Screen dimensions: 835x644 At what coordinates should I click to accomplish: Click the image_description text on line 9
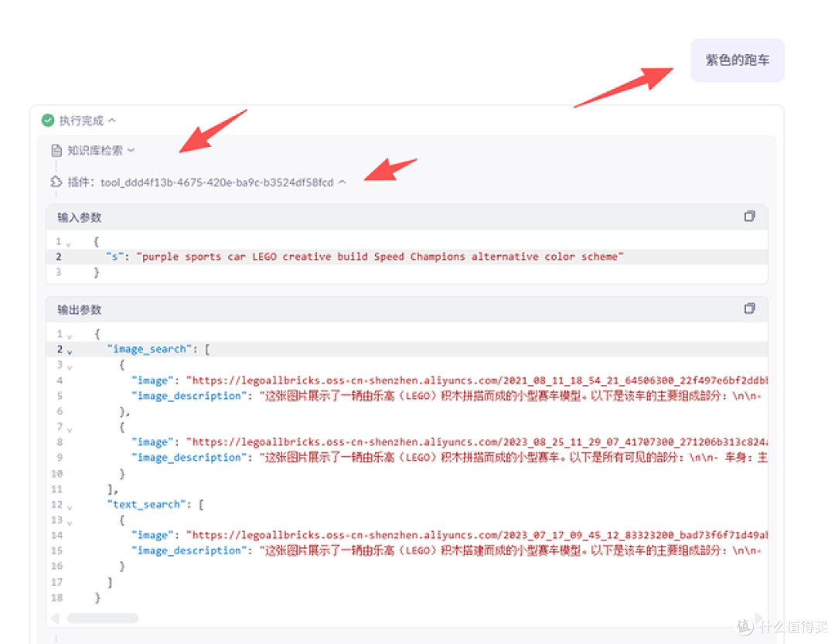(513, 458)
